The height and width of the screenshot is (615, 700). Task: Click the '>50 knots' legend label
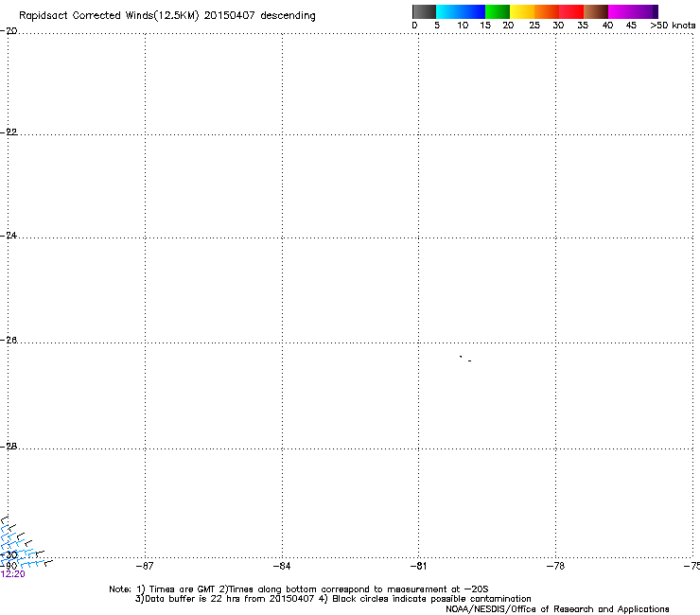[673, 25]
